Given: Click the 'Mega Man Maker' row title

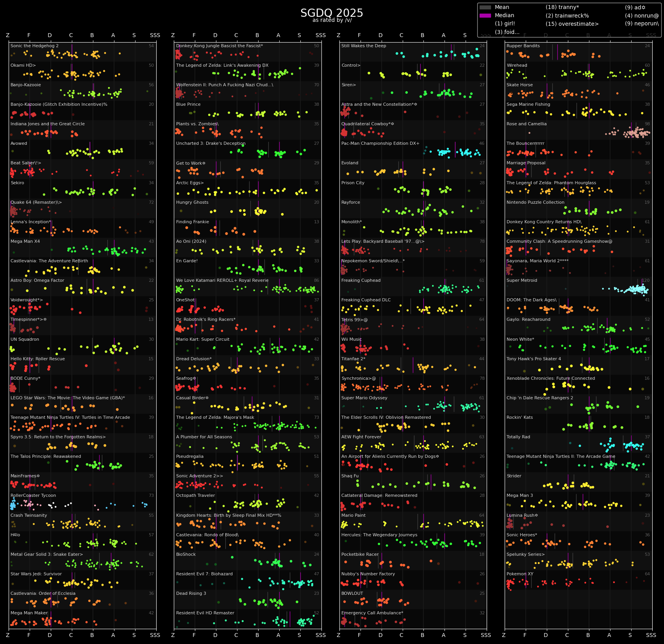Looking at the screenshot, I should tap(29, 613).
